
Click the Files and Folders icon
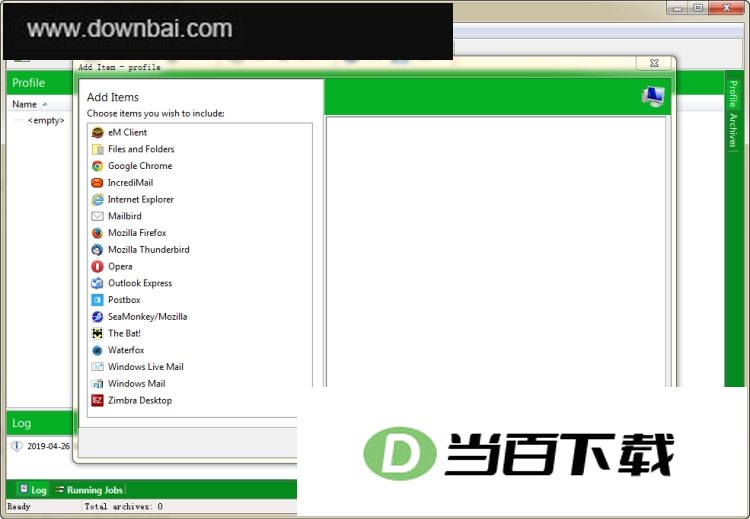click(98, 149)
